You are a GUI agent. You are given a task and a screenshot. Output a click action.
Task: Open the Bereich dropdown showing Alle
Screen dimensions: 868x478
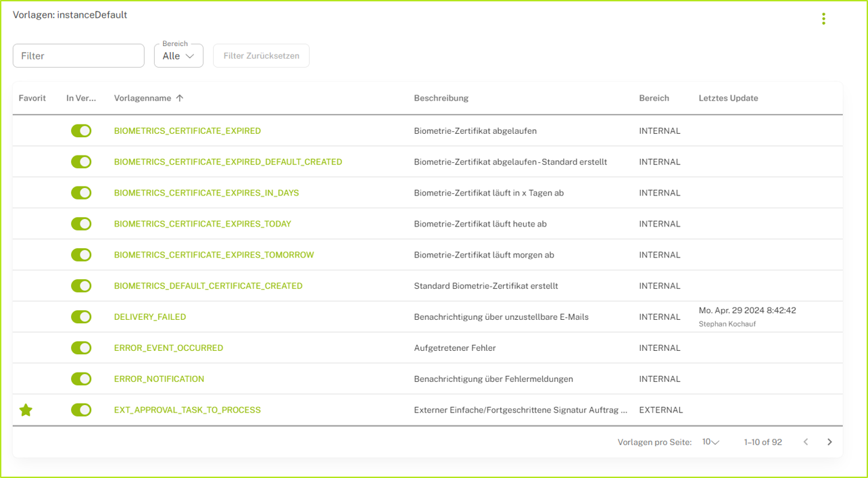point(178,55)
